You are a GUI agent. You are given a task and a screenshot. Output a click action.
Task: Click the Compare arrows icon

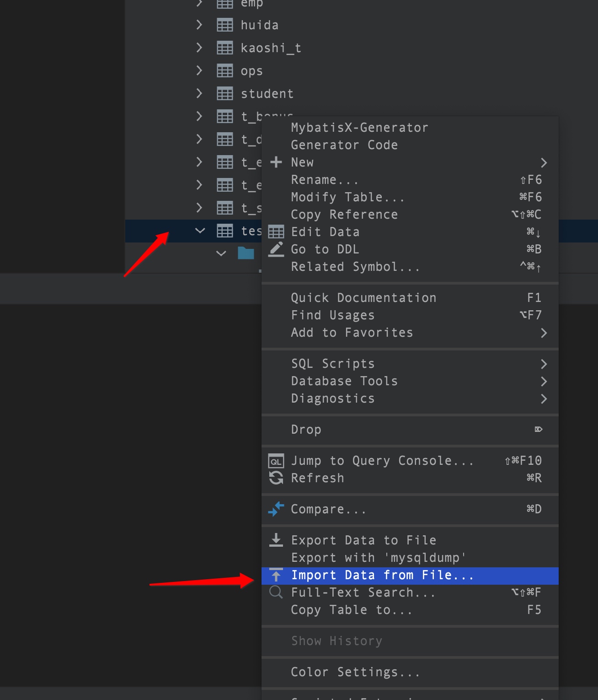pos(276,509)
